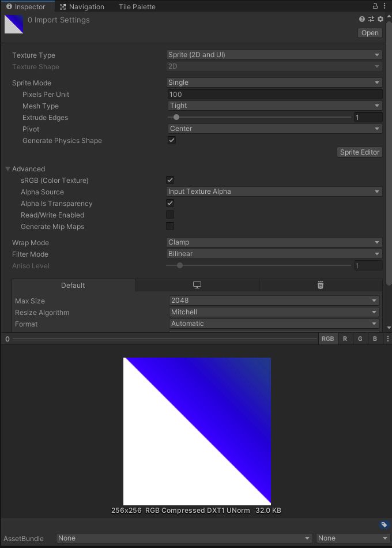This screenshot has width=392, height=548.
Task: Click the Pixels Per Unit field
Action: (x=275, y=95)
